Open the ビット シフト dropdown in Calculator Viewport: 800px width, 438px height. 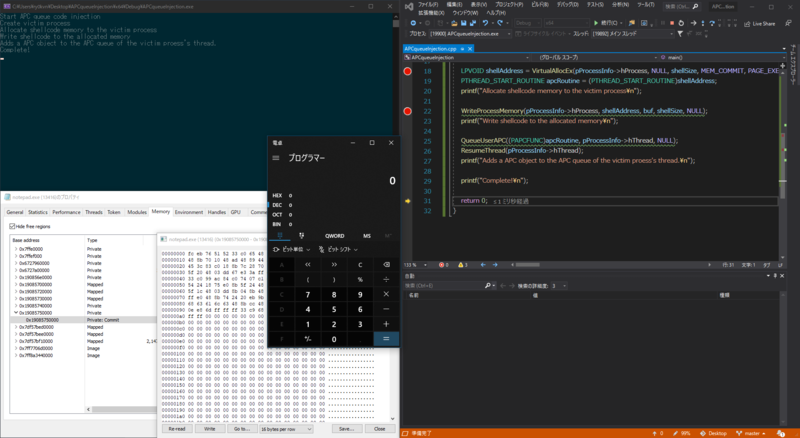coord(338,250)
